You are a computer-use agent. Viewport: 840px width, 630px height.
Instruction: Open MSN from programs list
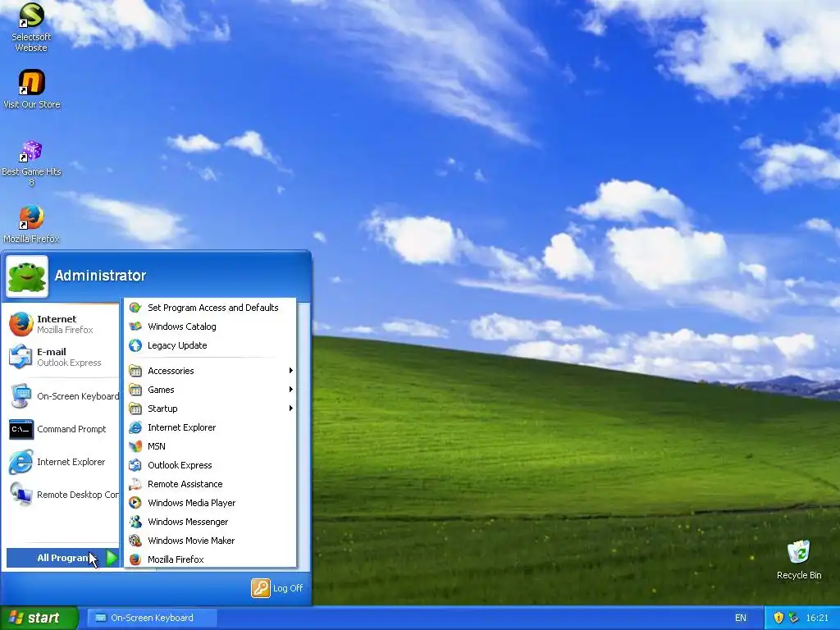211,446
